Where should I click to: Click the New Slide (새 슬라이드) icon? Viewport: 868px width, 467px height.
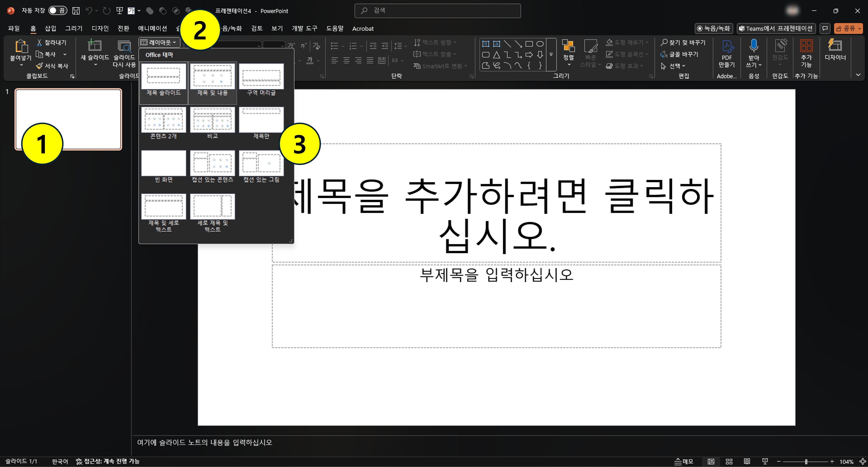pos(95,46)
